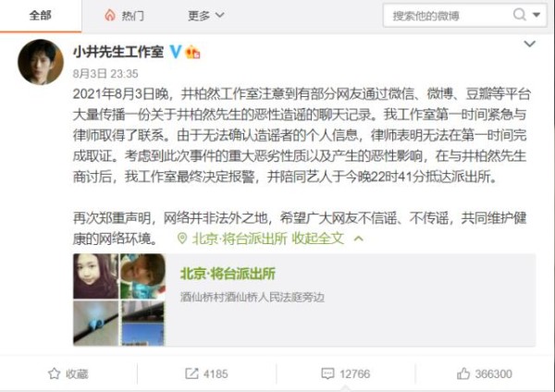The height and width of the screenshot is (392, 555).
Task: Switch to the 全部 tab
Action: 41,15
